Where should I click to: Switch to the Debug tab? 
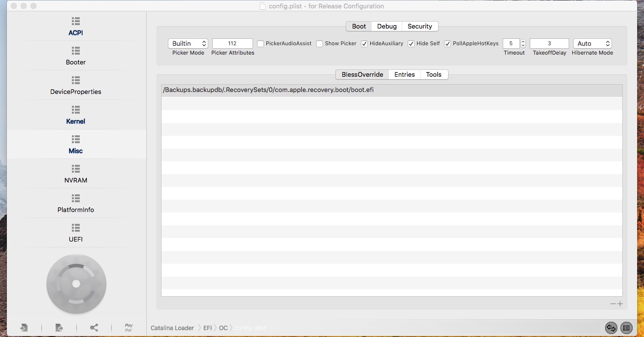pos(387,27)
